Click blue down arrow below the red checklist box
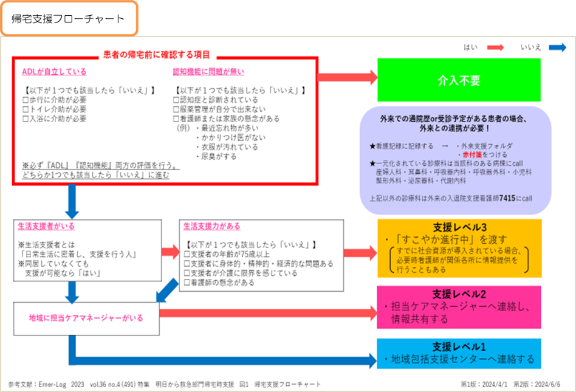 pyautogui.click(x=71, y=201)
